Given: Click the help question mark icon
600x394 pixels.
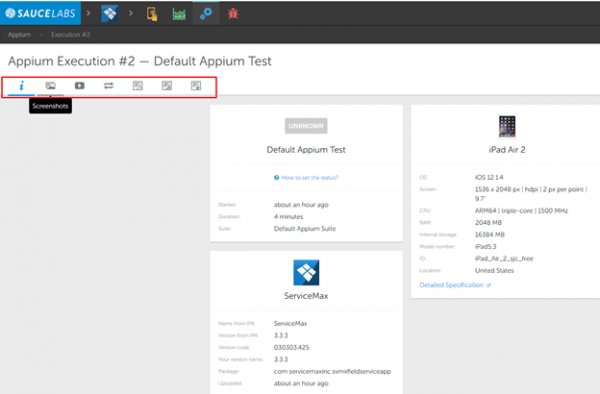Looking at the screenshot, I should (x=277, y=177).
